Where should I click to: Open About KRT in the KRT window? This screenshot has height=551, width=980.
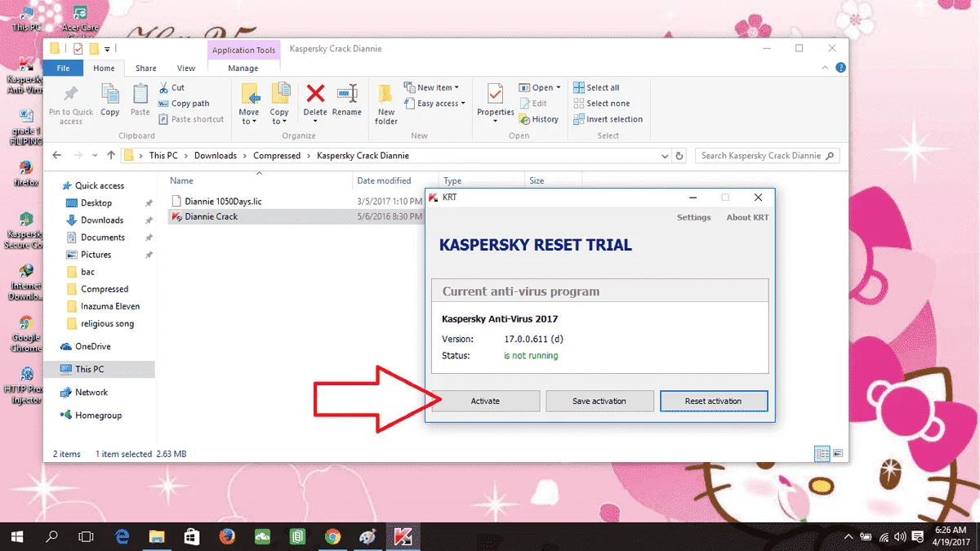(747, 217)
